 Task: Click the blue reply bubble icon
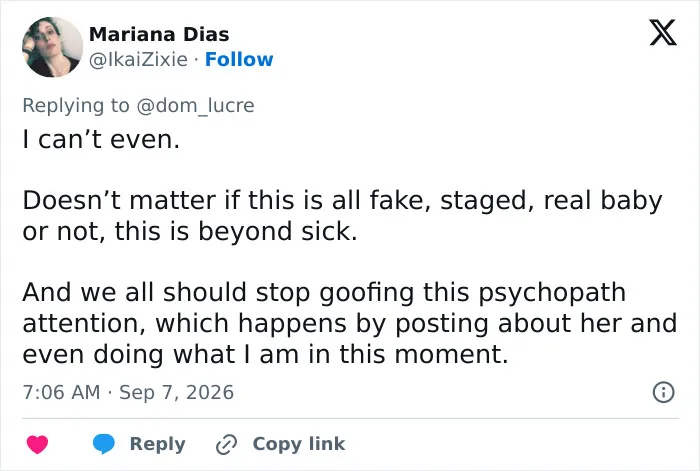[104, 444]
